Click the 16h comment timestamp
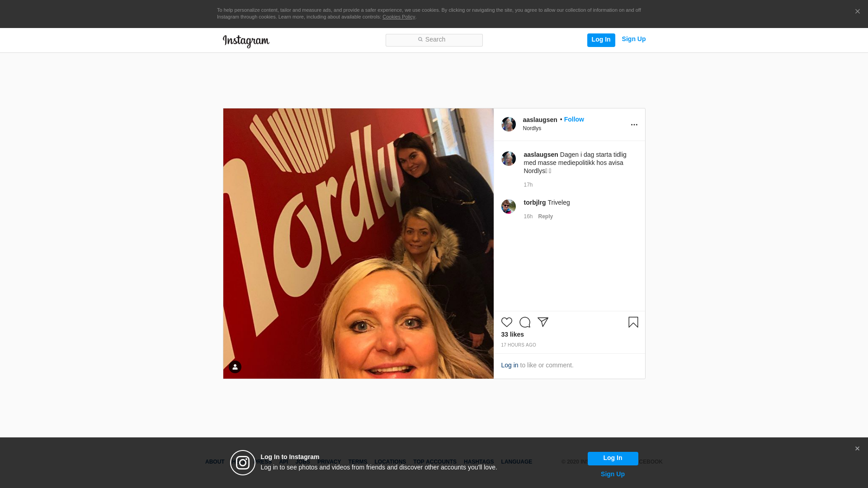 tap(528, 216)
